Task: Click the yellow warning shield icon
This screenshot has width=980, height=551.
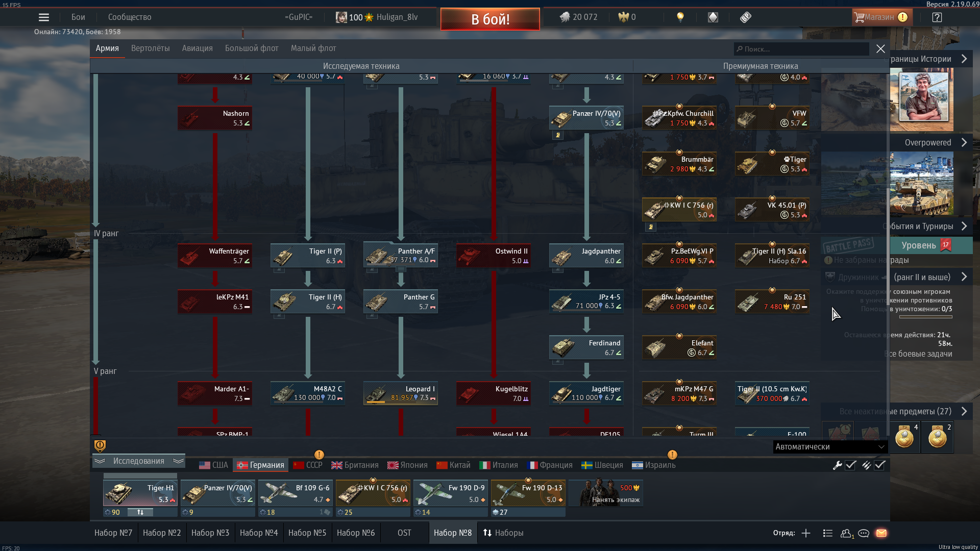Action: [100, 446]
